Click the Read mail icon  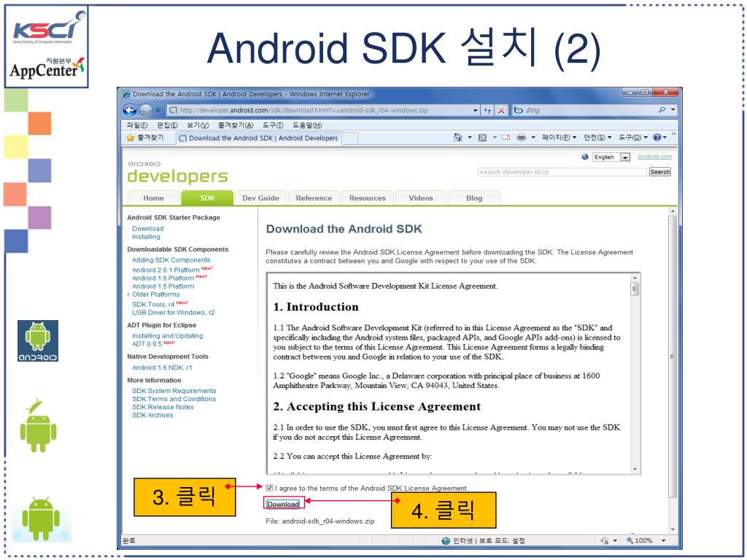pyautogui.click(x=506, y=138)
